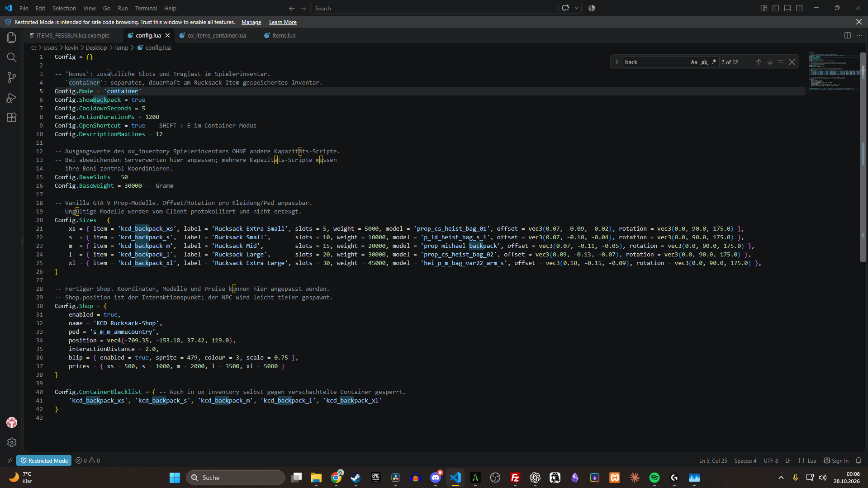
Task: Open the chat dropdown arrow in title bar
Action: click(576, 8)
